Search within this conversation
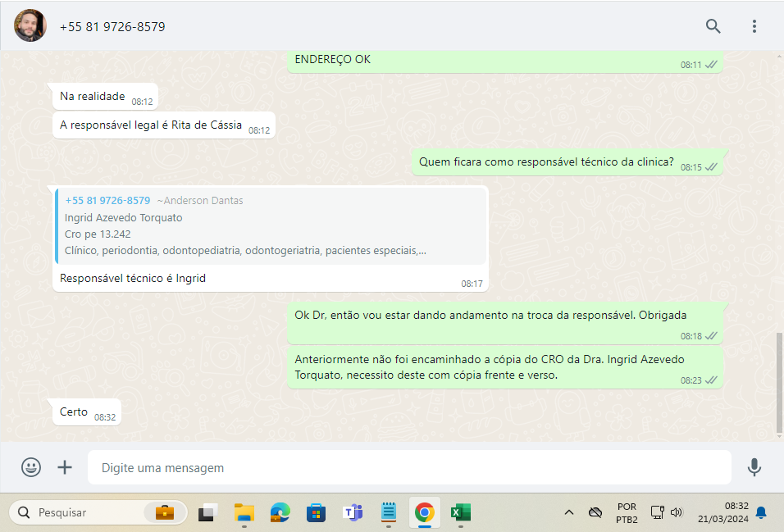This screenshot has height=532, width=784. pyautogui.click(x=713, y=26)
